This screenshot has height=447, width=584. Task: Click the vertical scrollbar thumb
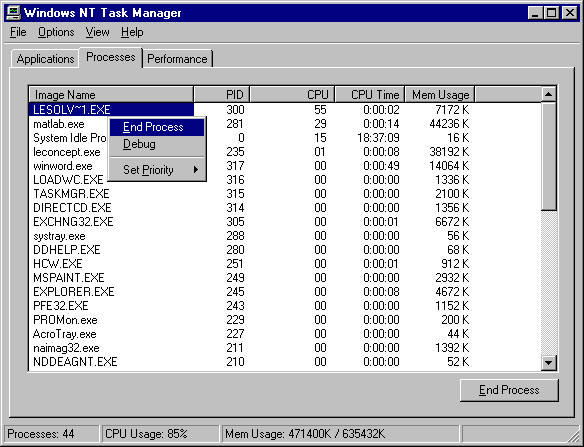[548, 156]
